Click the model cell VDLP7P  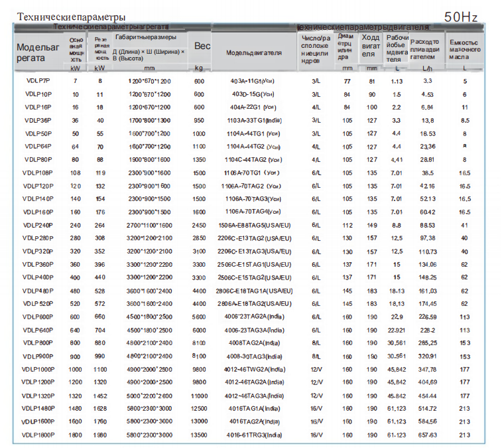38,81
